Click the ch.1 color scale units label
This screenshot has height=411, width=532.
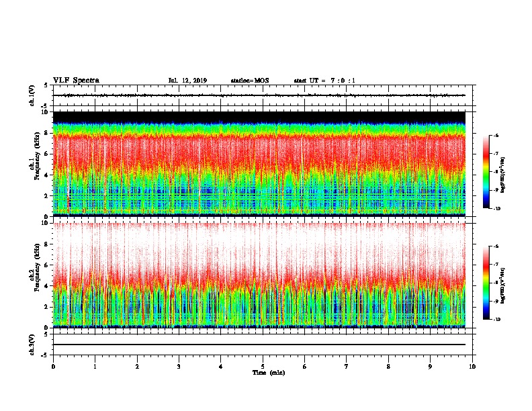[503, 175]
